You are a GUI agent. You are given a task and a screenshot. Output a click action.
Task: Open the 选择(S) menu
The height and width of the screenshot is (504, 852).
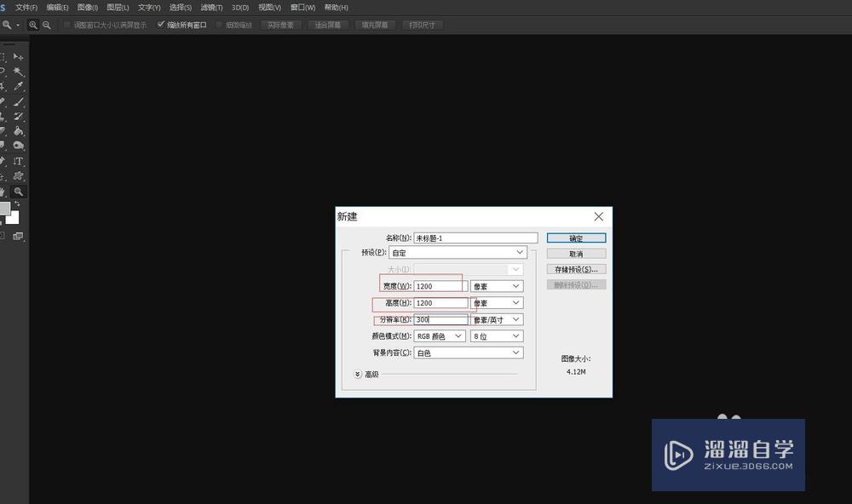tap(181, 8)
